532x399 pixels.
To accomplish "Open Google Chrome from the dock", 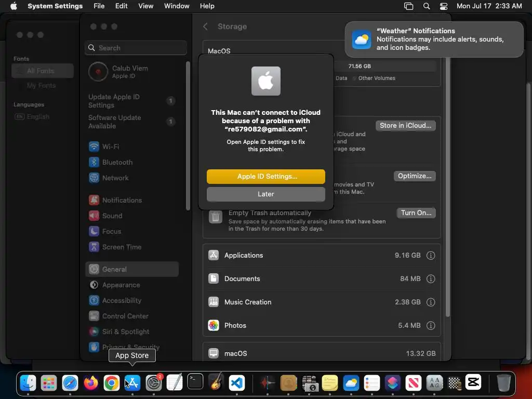I will tap(112, 383).
